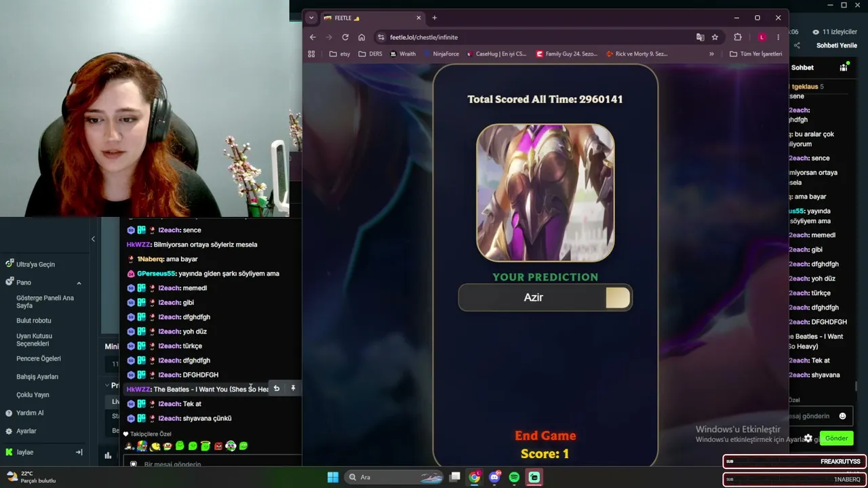This screenshot has height=488, width=868.
Task: Click Ultra'ya Geçin in the sidebar
Action: [35, 264]
